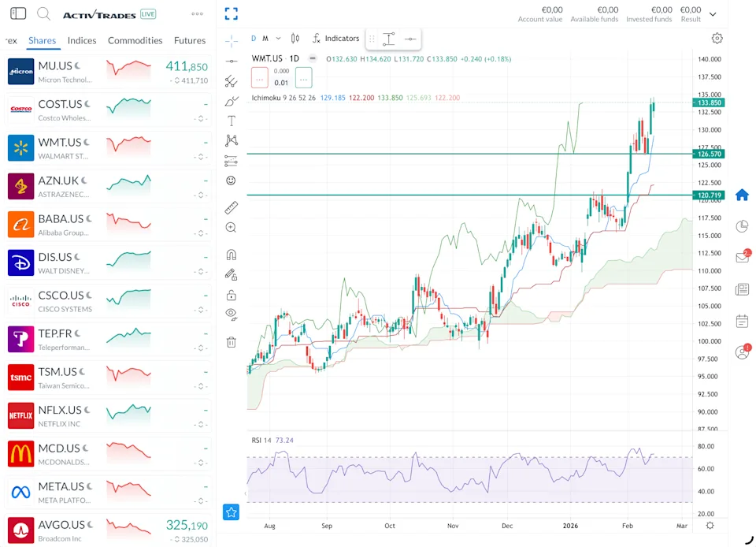Open the candlestick chart type selector

click(x=295, y=38)
